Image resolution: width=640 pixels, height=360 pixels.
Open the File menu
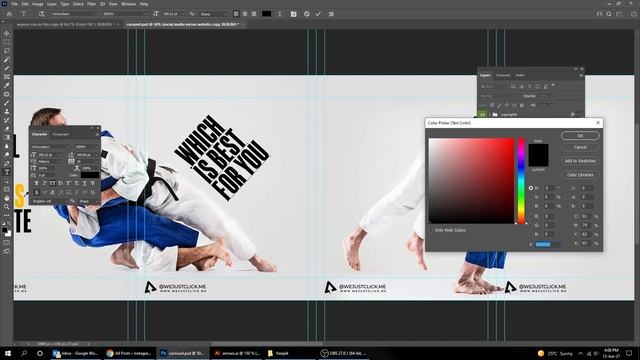pos(15,4)
